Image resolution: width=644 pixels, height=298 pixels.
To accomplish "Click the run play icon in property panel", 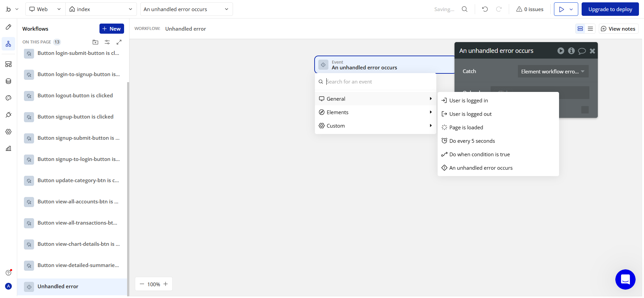I will point(561,51).
